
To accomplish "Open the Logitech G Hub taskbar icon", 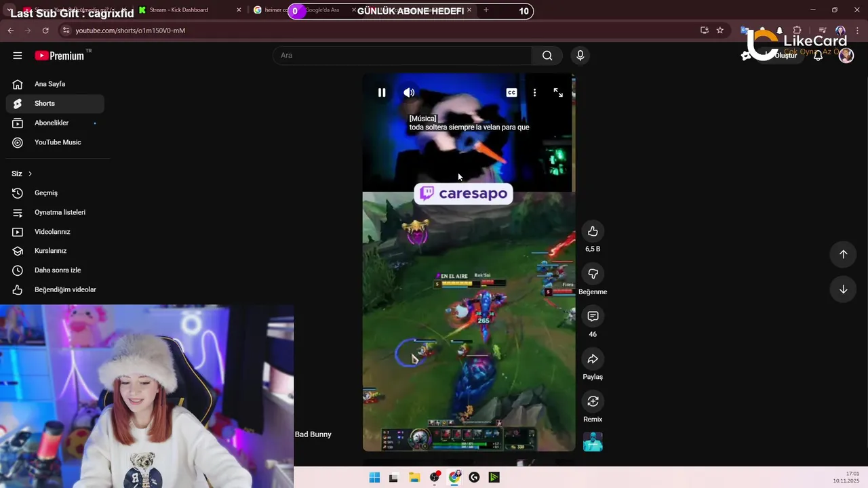I will 474,478.
